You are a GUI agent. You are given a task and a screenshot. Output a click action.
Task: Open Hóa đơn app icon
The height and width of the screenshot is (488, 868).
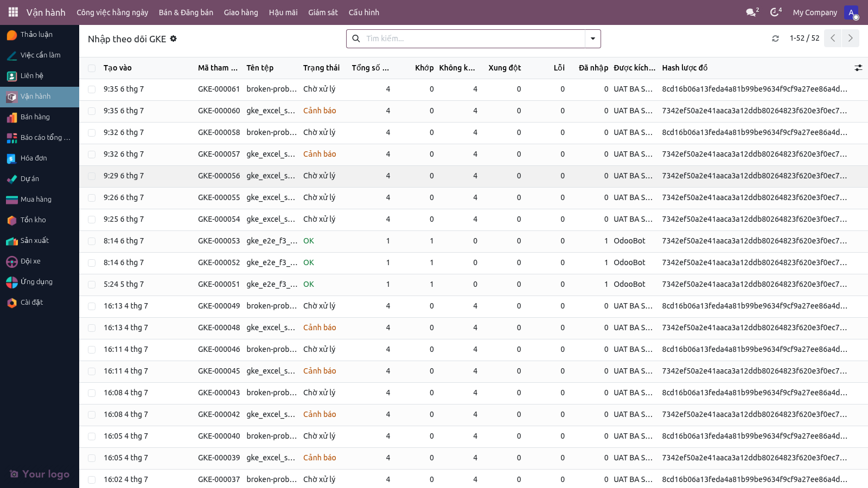12,158
